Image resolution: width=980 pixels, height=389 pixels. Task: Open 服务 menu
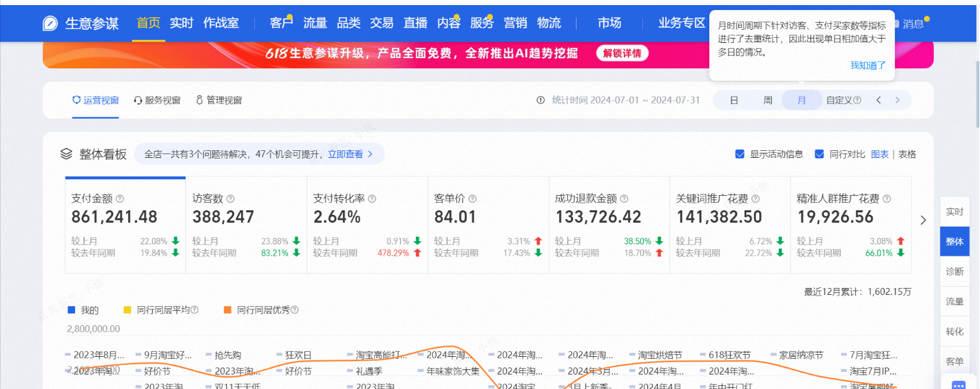coord(482,23)
